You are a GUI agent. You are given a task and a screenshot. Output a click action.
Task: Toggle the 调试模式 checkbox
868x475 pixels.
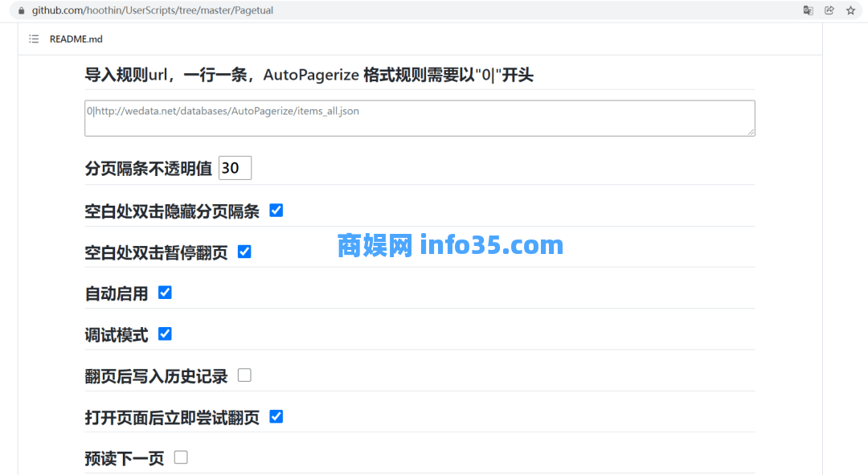[x=165, y=334]
